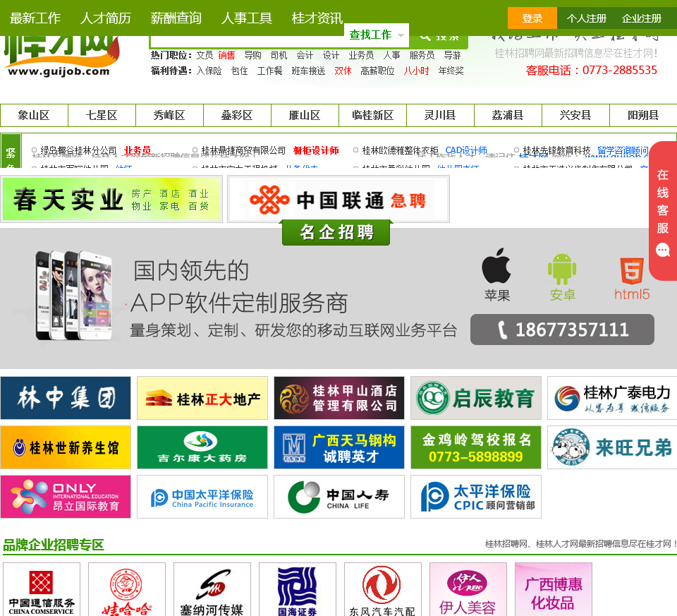The height and width of the screenshot is (616, 677).
Task: Click the 东风汽车汽配 brand logo
Action: [x=382, y=590]
